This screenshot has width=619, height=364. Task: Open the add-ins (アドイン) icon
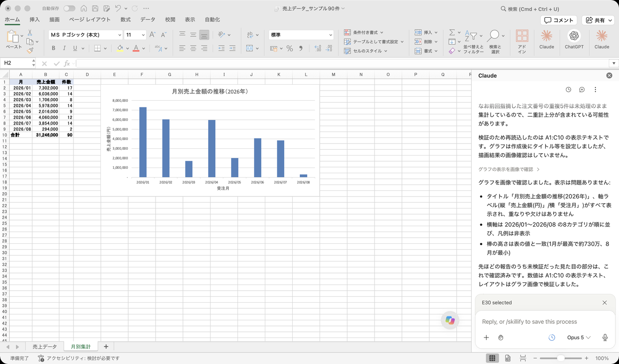tap(522, 42)
